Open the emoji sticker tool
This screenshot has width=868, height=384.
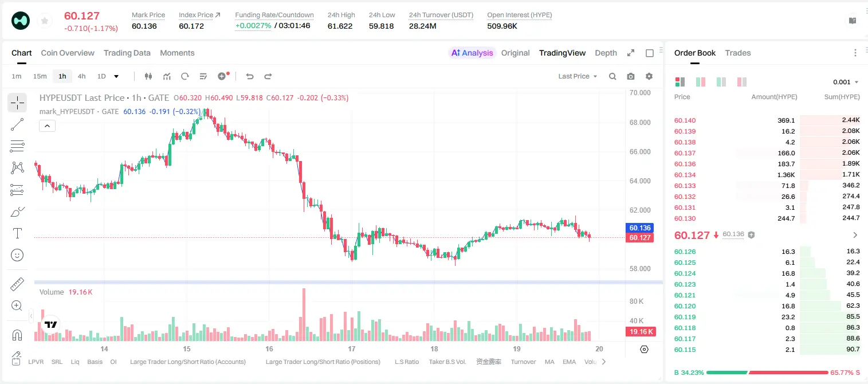[17, 255]
